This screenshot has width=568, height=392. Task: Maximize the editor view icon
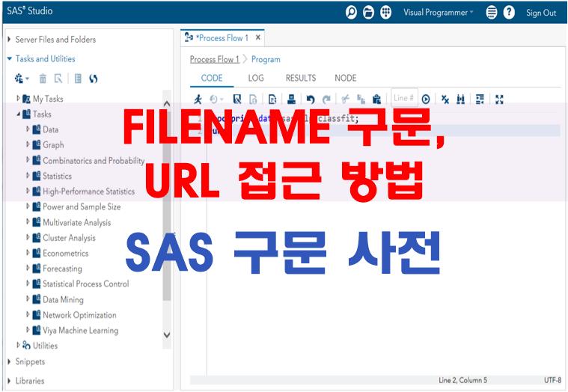click(500, 99)
